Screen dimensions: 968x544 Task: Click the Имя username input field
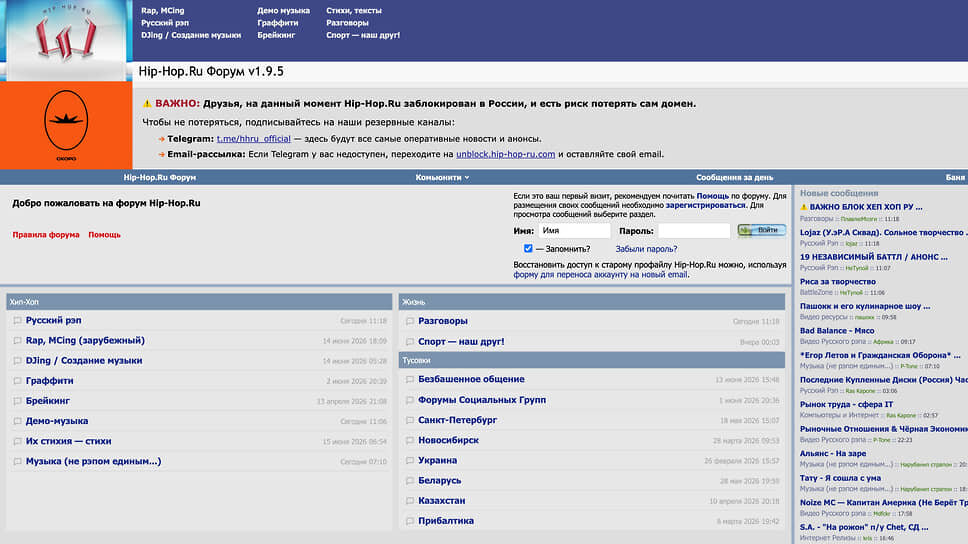pos(574,230)
